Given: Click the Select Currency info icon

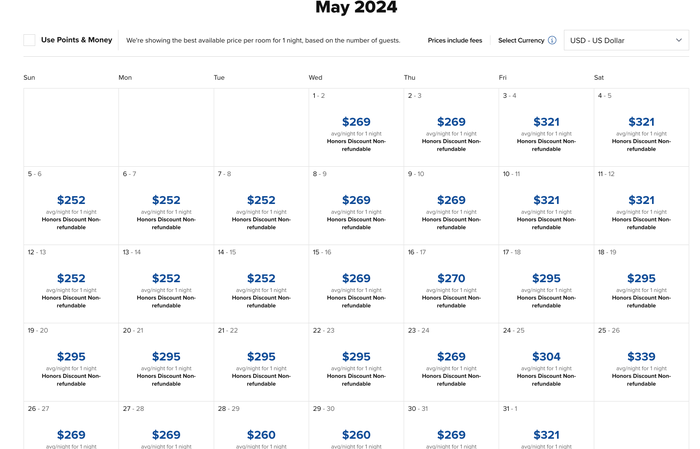Looking at the screenshot, I should [x=552, y=40].
